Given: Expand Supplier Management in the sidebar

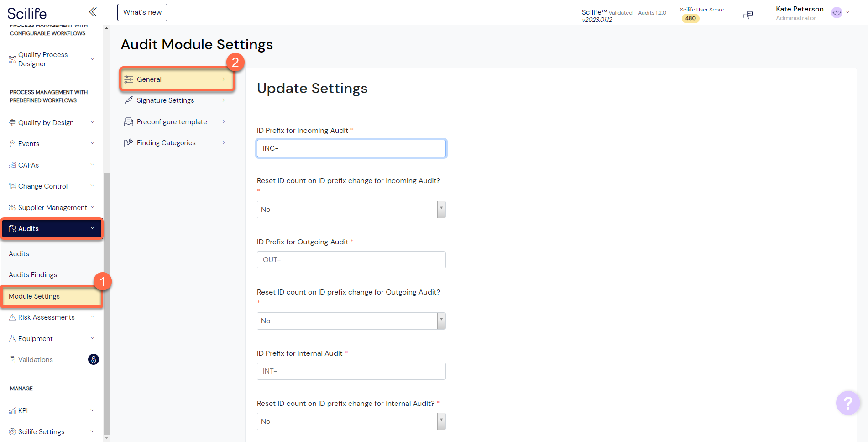Looking at the screenshot, I should 51,208.
